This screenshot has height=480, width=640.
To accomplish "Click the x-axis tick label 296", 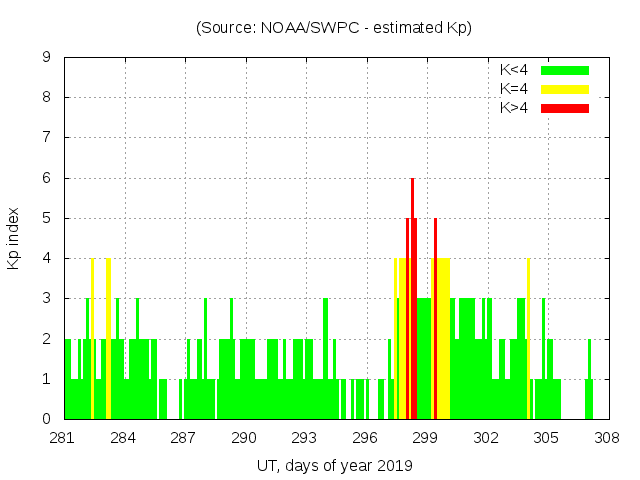I will pyautogui.click(x=365, y=438).
